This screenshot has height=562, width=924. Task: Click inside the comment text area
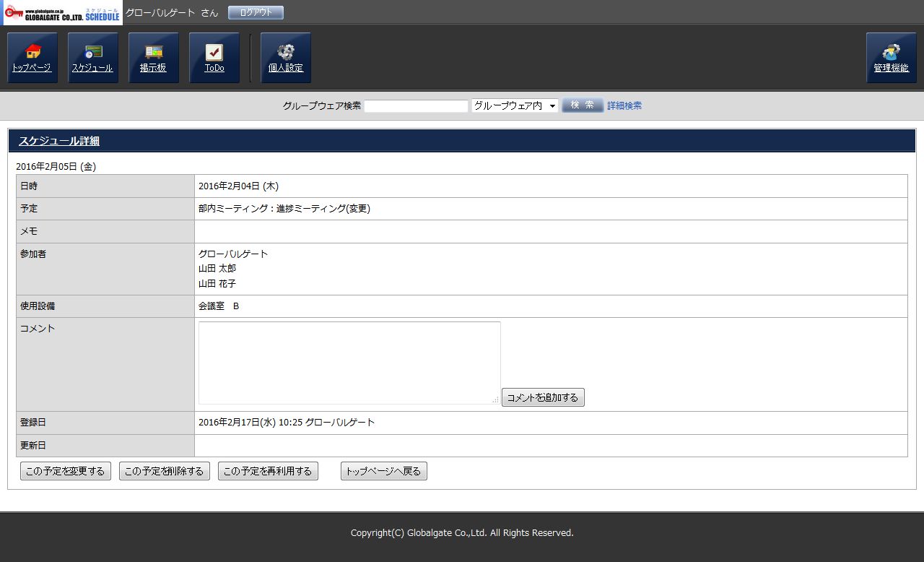[349, 363]
